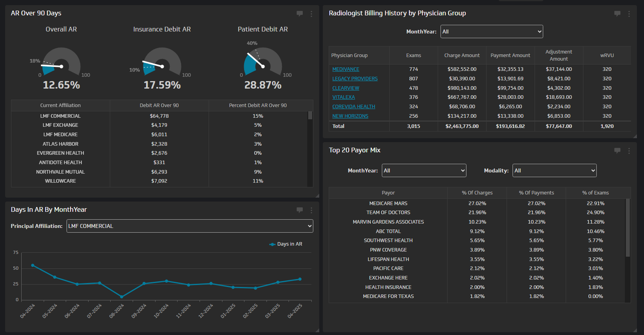
Task: Open the VITALEXA physician group link
Action: [344, 97]
